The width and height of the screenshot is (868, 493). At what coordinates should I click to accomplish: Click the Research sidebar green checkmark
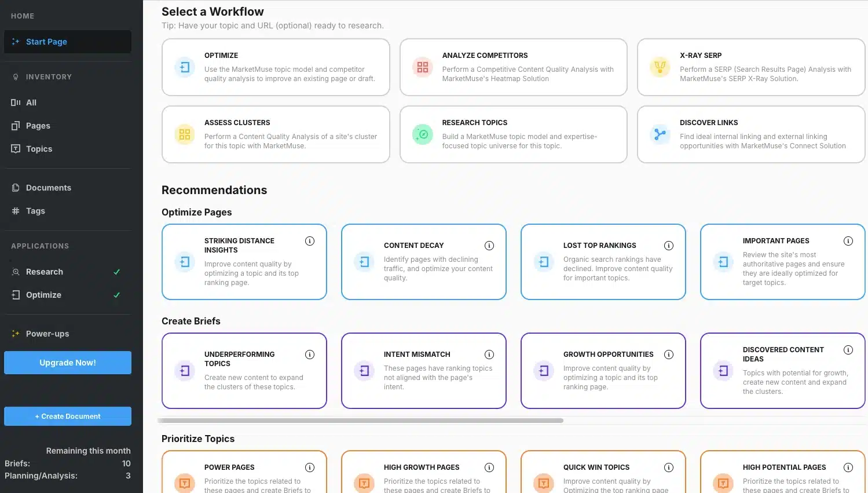116,272
